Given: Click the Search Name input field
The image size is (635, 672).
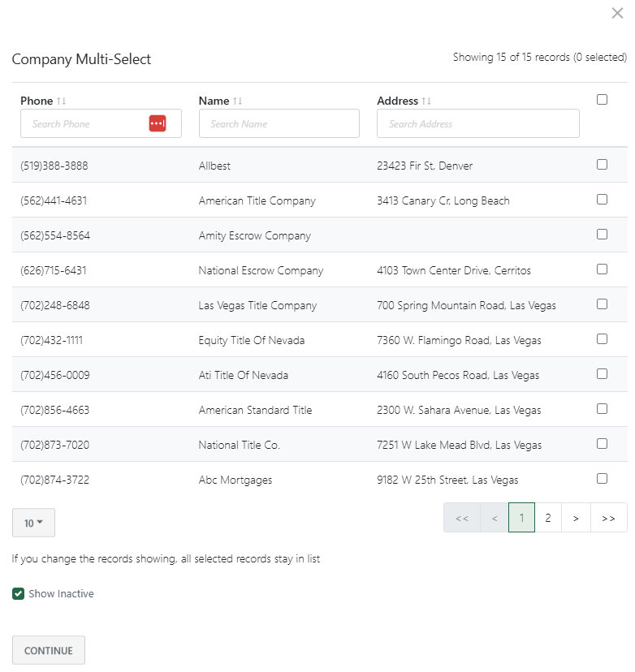Looking at the screenshot, I should tap(279, 123).
